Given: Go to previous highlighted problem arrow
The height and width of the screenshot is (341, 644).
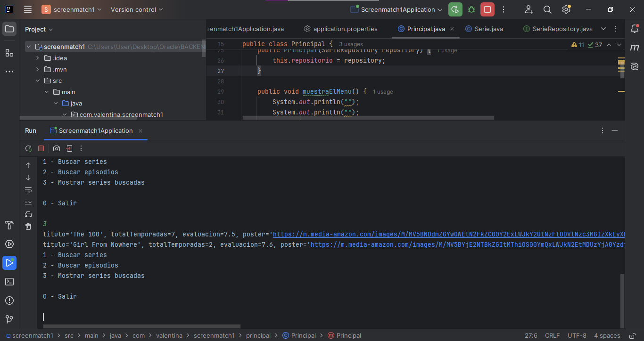Looking at the screenshot, I should point(609,45).
